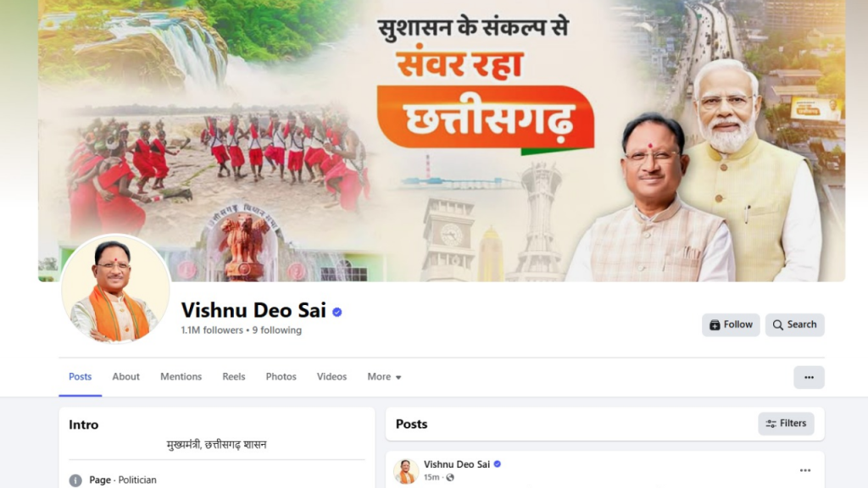Open the Mentions tab
Screen dimensions: 868x488
point(181,377)
